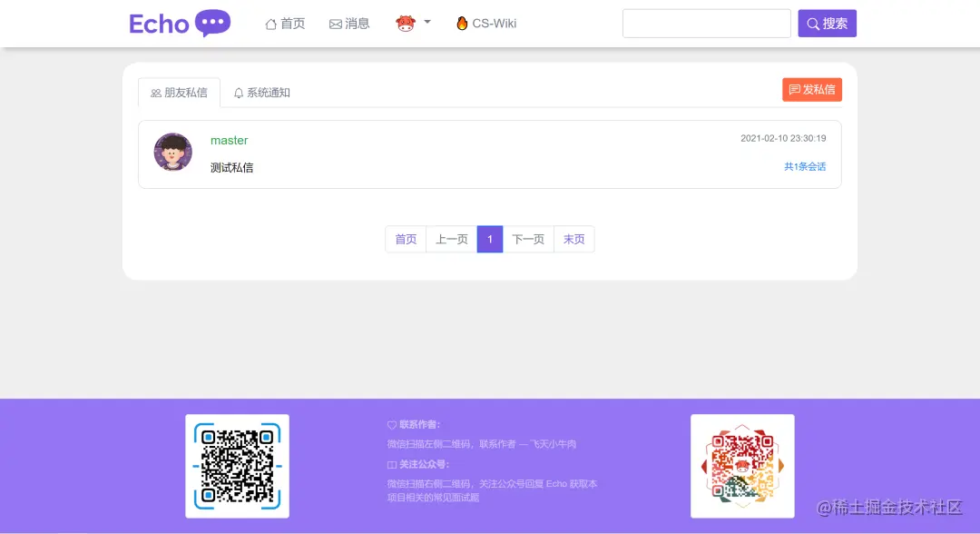Click inside the search input field
This screenshot has height=534, width=980.
pyautogui.click(x=706, y=23)
